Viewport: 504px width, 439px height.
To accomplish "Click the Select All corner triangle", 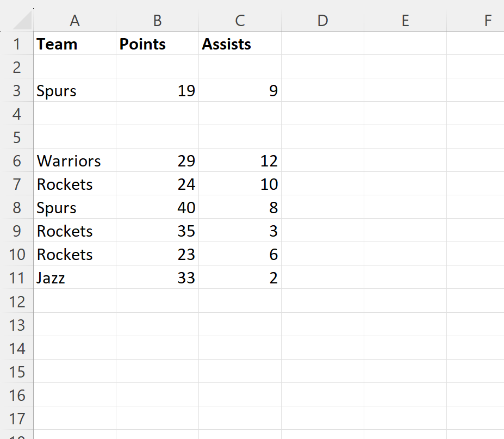I will (22, 21).
